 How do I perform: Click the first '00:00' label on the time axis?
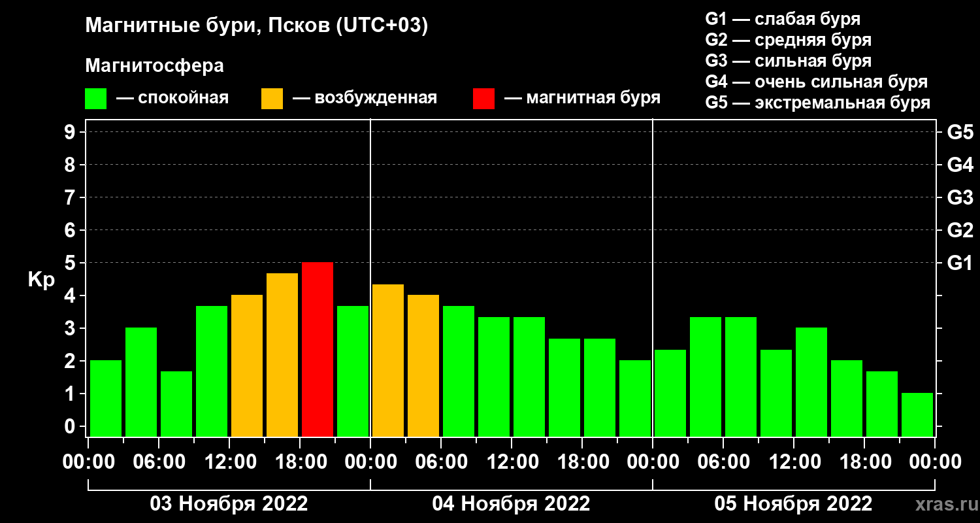click(88, 462)
